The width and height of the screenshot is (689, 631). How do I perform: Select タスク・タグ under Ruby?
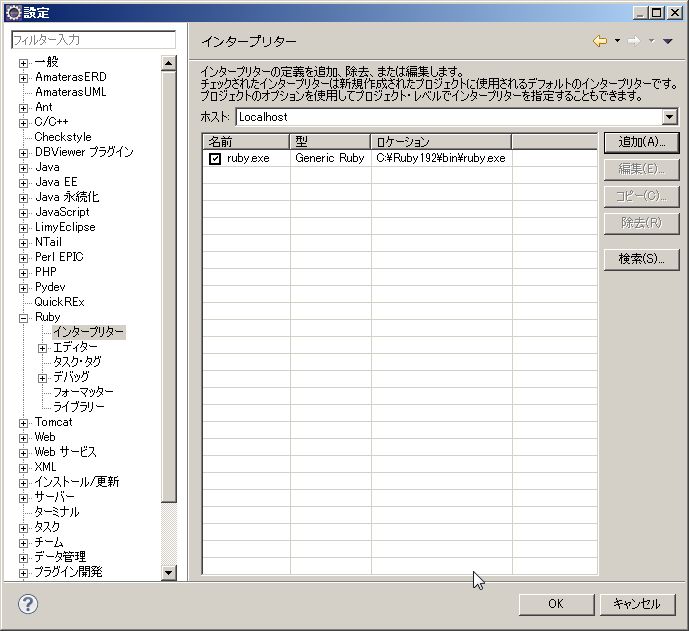click(x=77, y=362)
